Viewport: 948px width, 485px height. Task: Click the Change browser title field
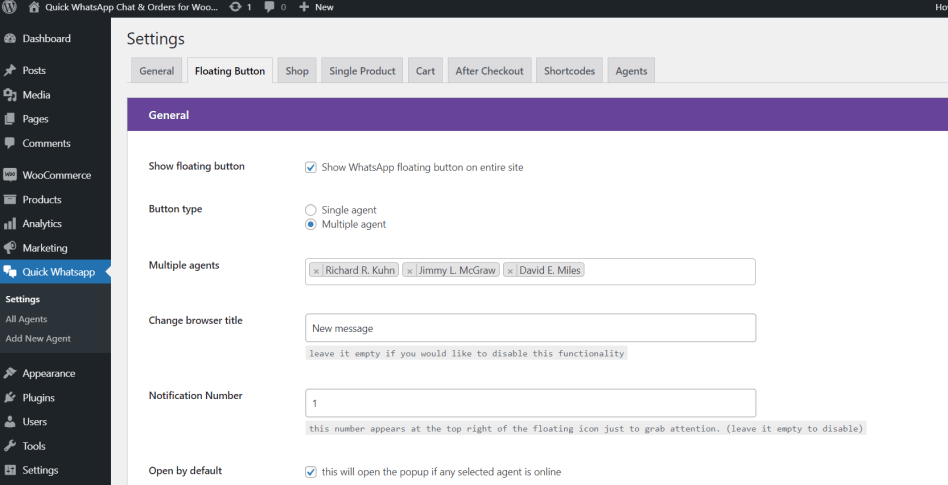coord(530,328)
